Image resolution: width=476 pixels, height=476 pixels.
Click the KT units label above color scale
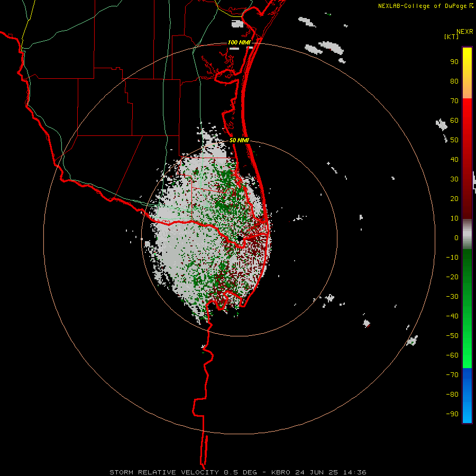point(452,36)
